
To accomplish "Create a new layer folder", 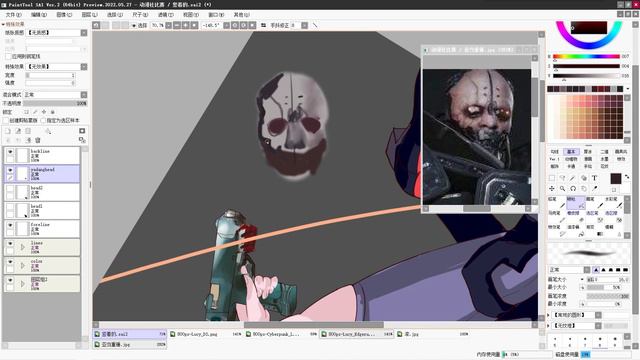I will click(28, 131).
